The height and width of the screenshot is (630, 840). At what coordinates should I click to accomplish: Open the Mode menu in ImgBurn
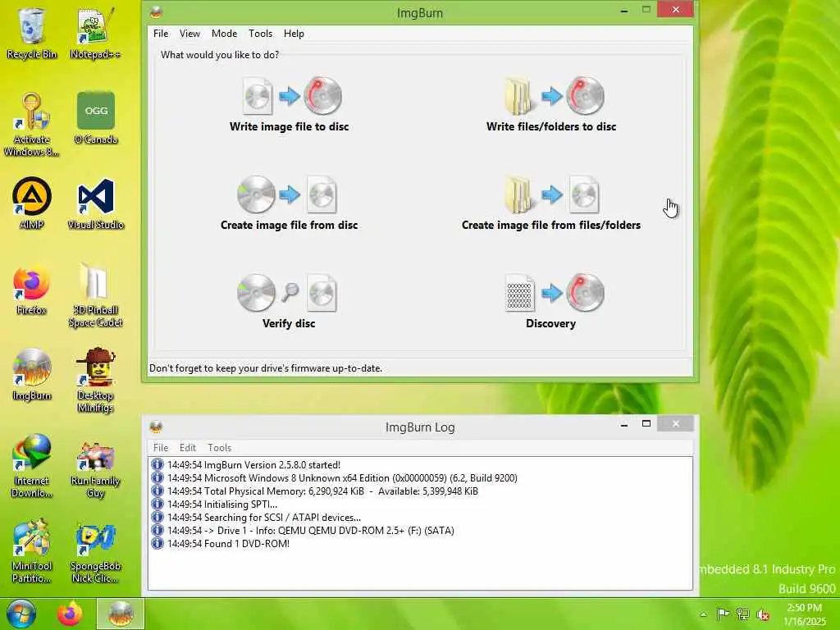(224, 33)
